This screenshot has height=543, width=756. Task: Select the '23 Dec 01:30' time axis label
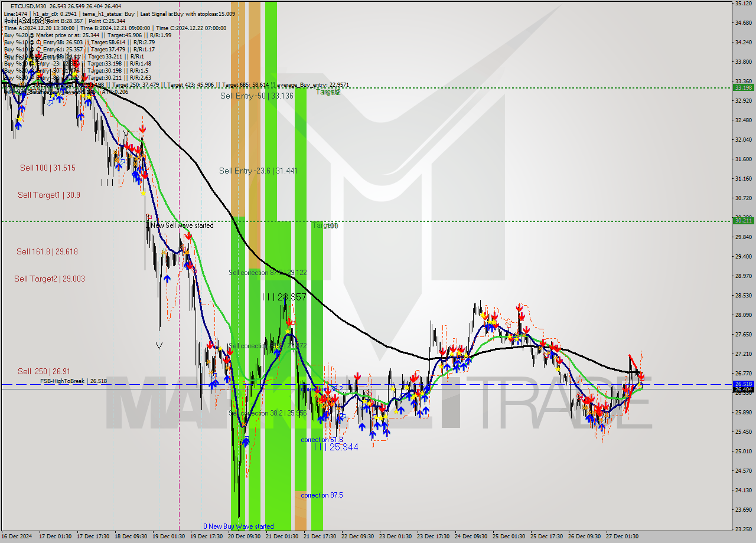point(395,537)
